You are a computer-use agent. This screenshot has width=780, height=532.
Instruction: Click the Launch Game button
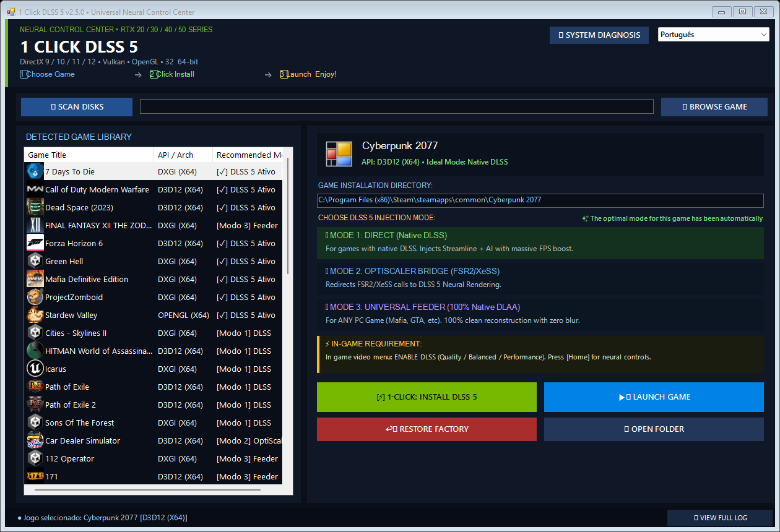(654, 397)
